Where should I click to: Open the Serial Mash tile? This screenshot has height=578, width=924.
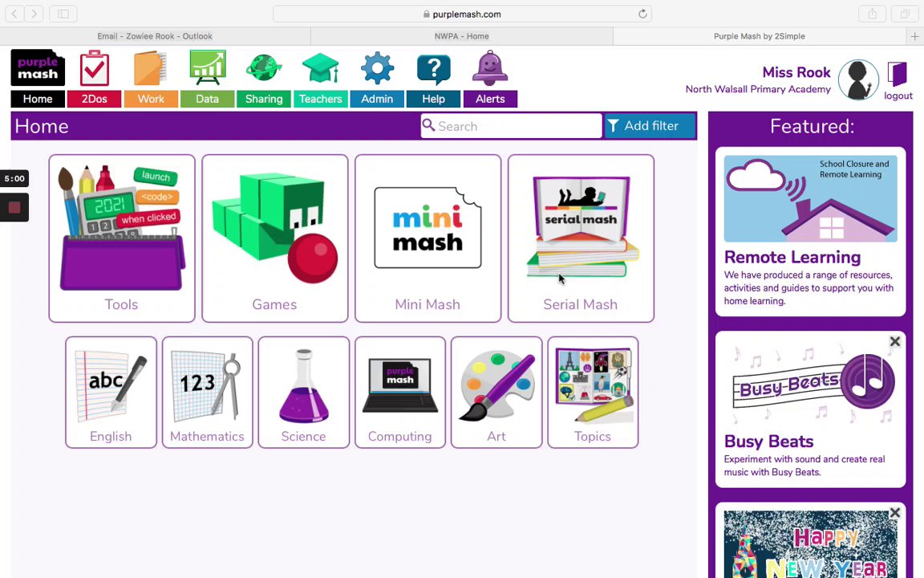click(581, 238)
